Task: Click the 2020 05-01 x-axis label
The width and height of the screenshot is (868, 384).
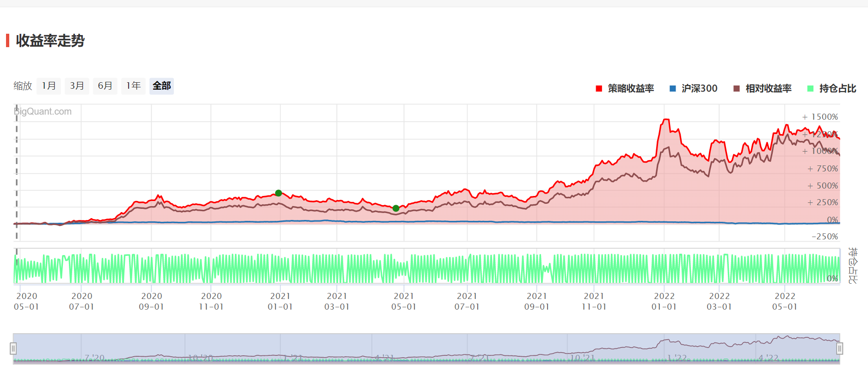Action: tap(26, 301)
